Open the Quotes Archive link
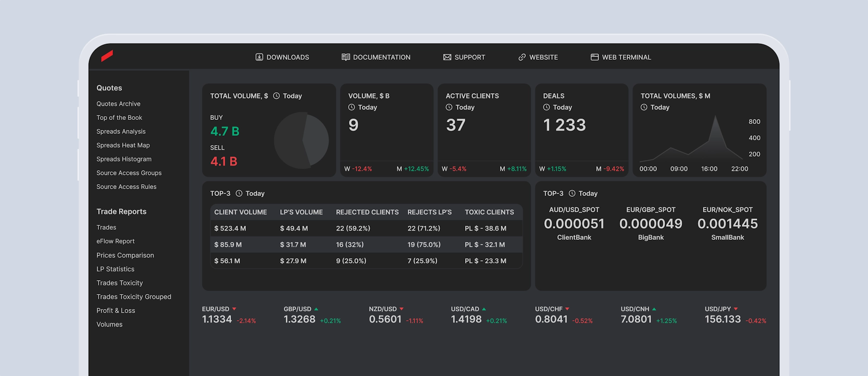 pos(118,104)
